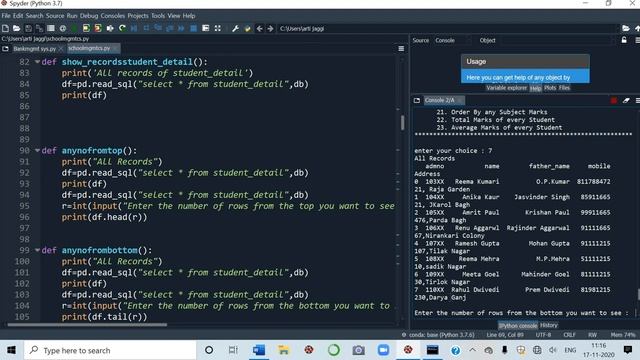Open editor options hamburger menu
640x360 pixels.
401,49
